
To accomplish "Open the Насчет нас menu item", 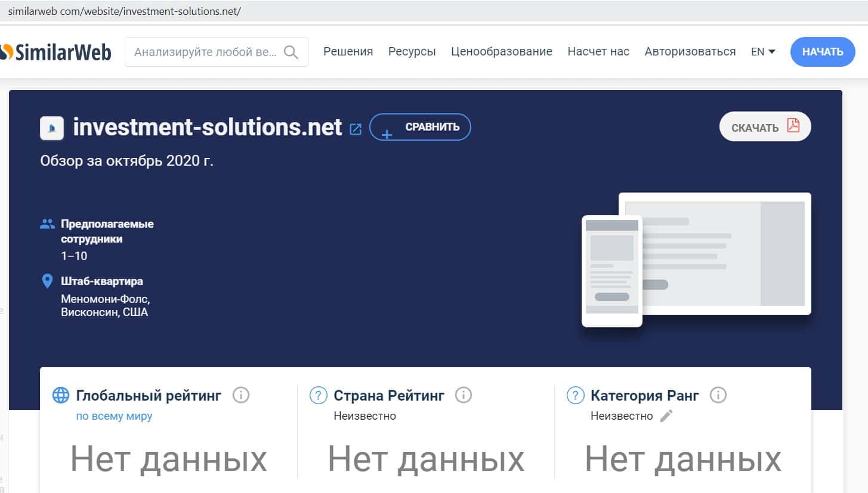I will pos(598,52).
